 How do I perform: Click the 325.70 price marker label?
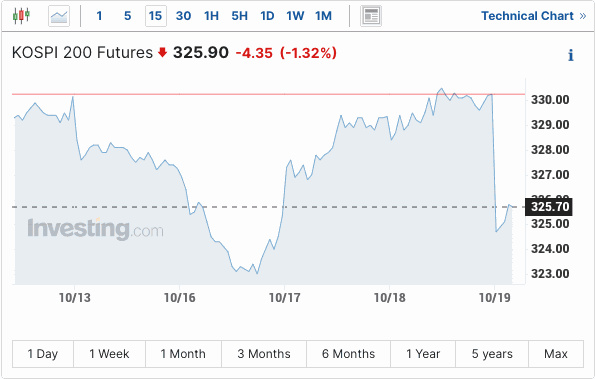click(x=549, y=207)
